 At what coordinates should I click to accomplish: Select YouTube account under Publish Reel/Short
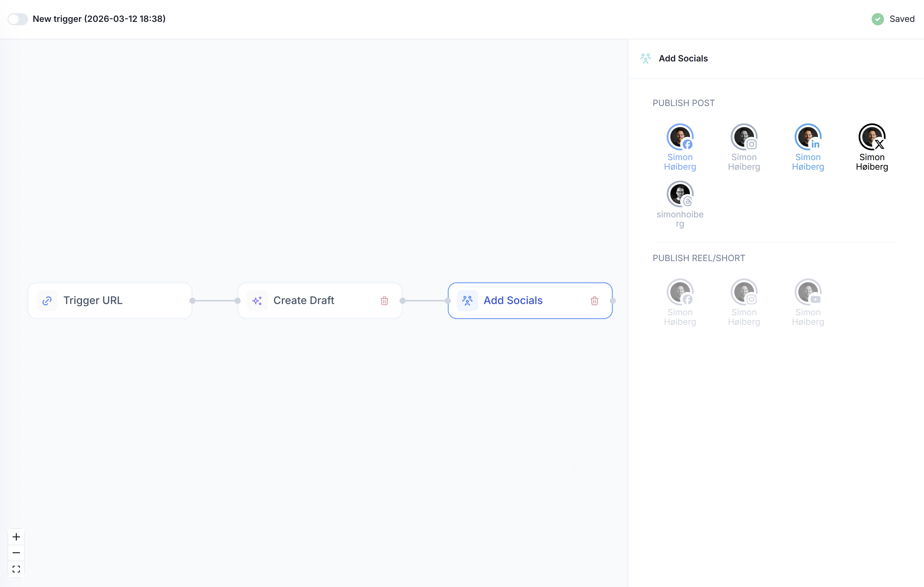pyautogui.click(x=808, y=292)
